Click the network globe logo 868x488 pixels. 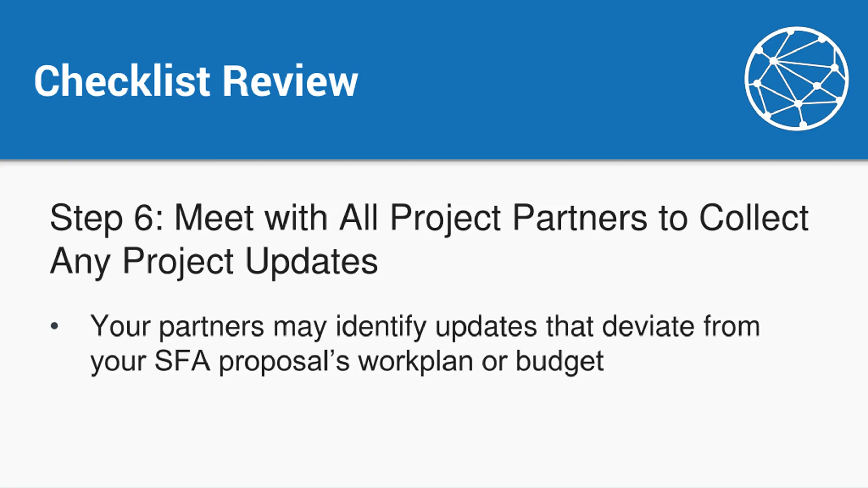point(796,78)
